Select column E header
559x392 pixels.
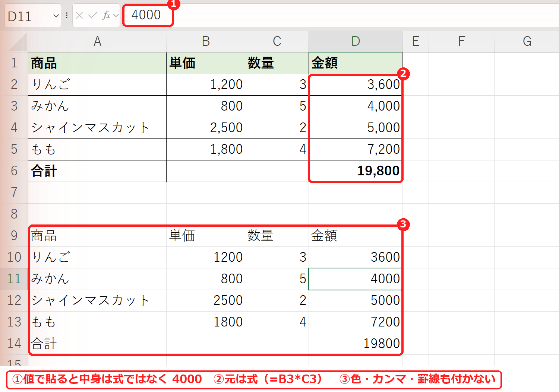pos(416,41)
